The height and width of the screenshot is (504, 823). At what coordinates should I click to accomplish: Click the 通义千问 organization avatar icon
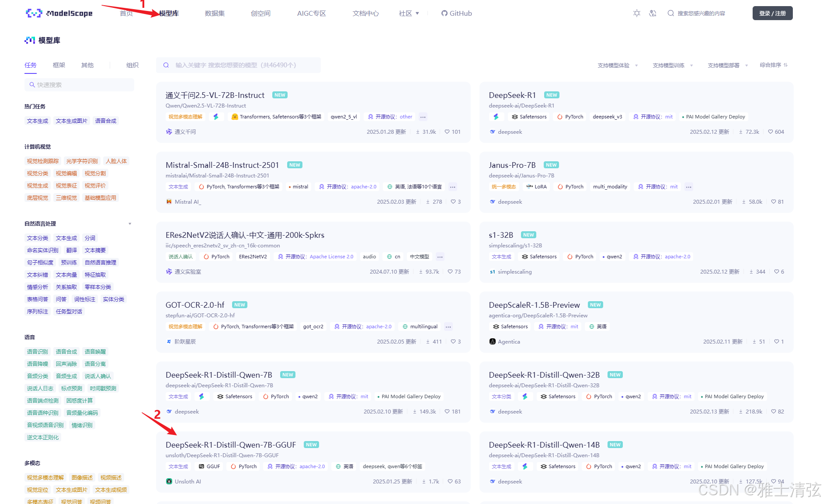pyautogui.click(x=169, y=132)
